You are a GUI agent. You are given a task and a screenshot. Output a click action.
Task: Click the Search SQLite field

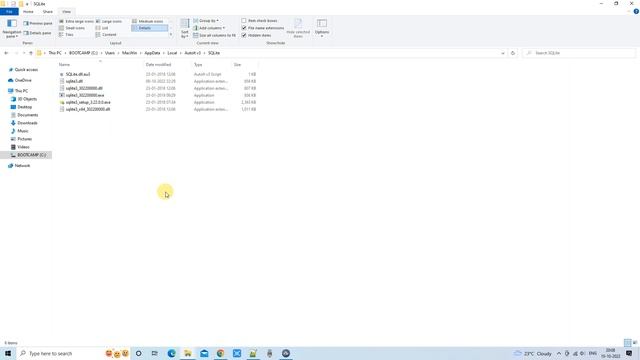[579, 53]
